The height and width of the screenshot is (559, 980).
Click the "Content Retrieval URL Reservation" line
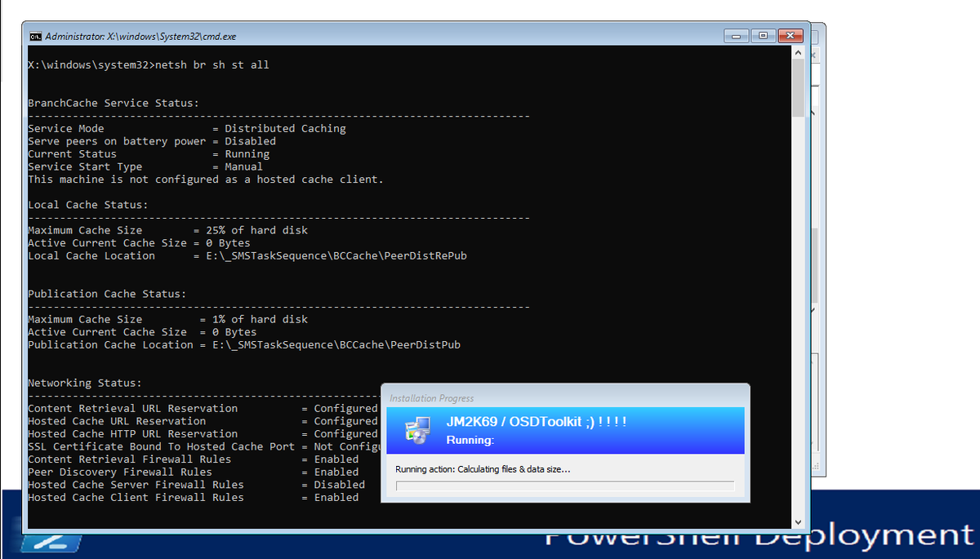(203, 408)
